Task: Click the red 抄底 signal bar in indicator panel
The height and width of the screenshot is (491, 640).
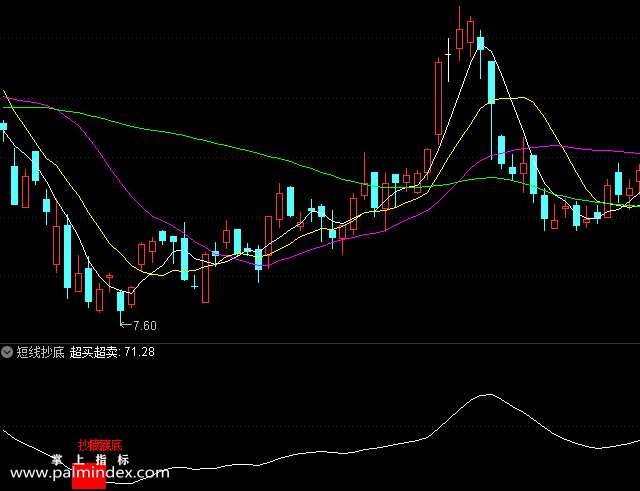Action: click(89, 476)
